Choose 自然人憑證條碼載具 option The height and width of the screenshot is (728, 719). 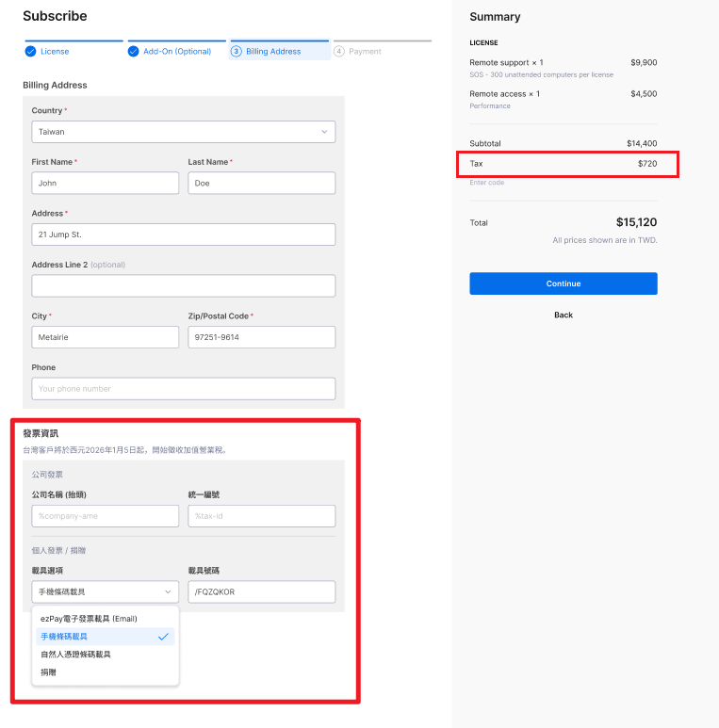tap(106, 655)
